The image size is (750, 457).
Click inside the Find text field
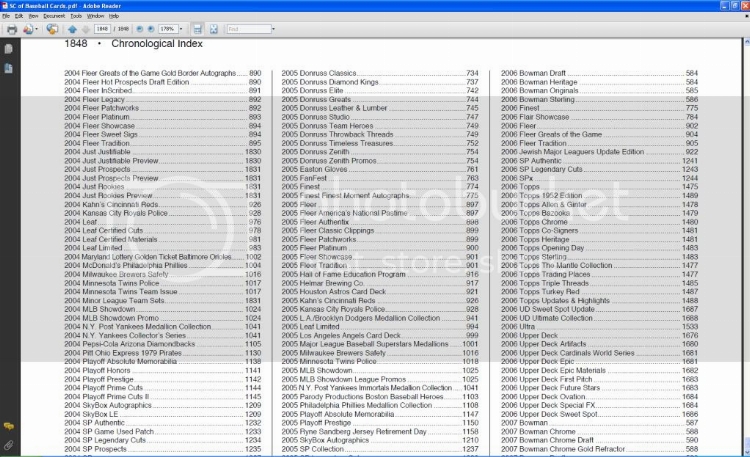pos(249,29)
